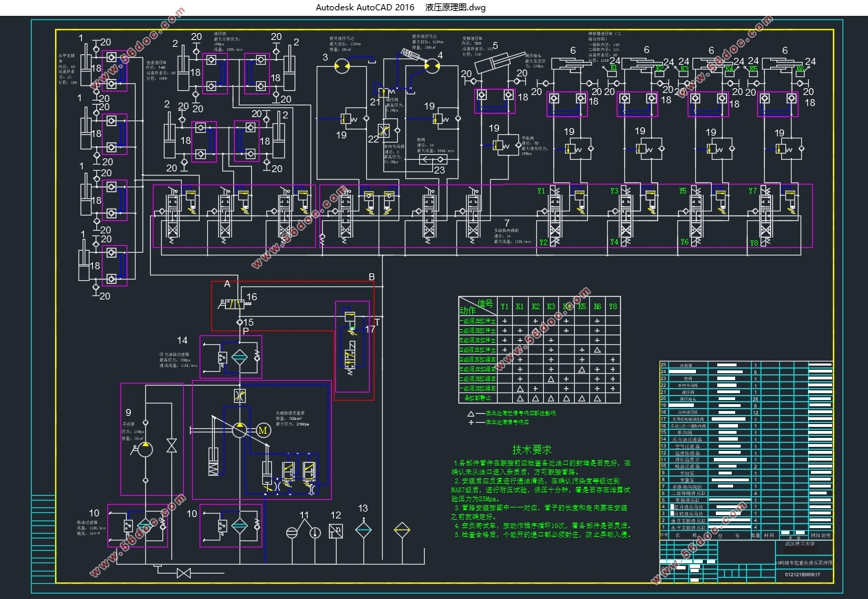Click the K5 column header in signal table
868x599 pixels.
tap(582, 306)
